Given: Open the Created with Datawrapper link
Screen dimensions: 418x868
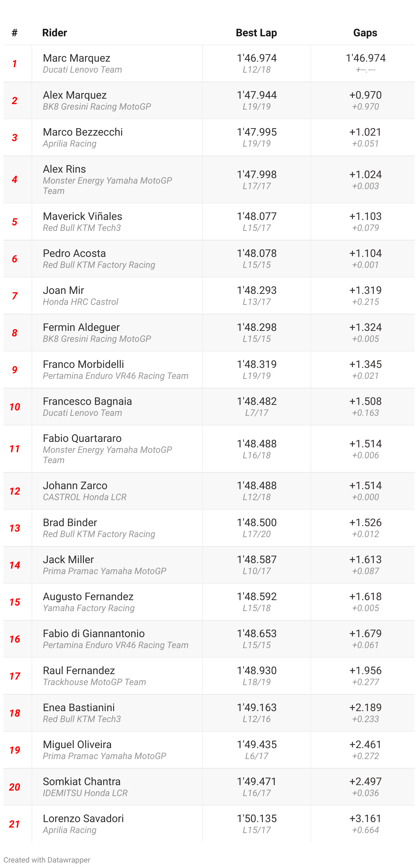Looking at the screenshot, I should [47, 860].
